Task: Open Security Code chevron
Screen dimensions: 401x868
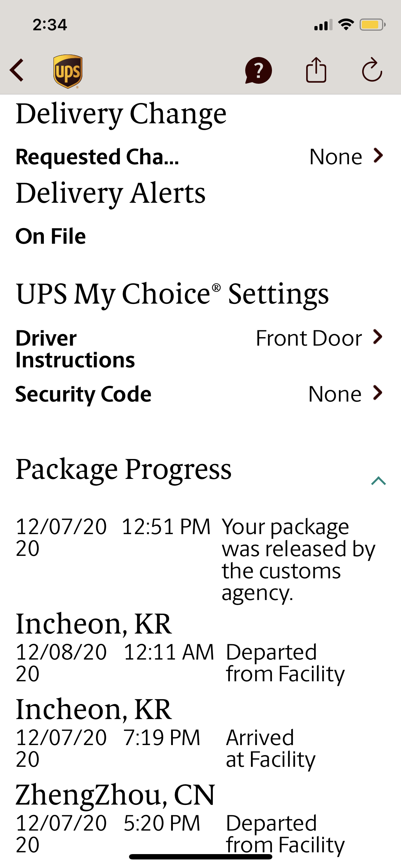Action: coord(378,393)
